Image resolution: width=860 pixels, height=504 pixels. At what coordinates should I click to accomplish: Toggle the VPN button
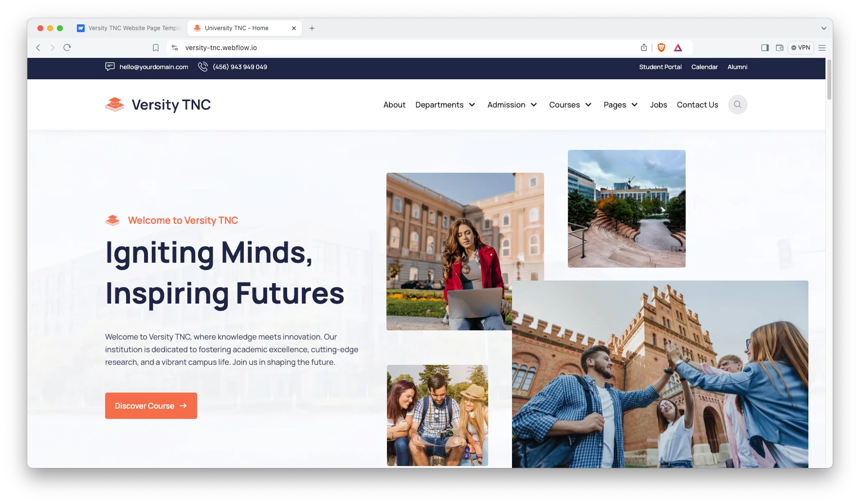(x=801, y=48)
